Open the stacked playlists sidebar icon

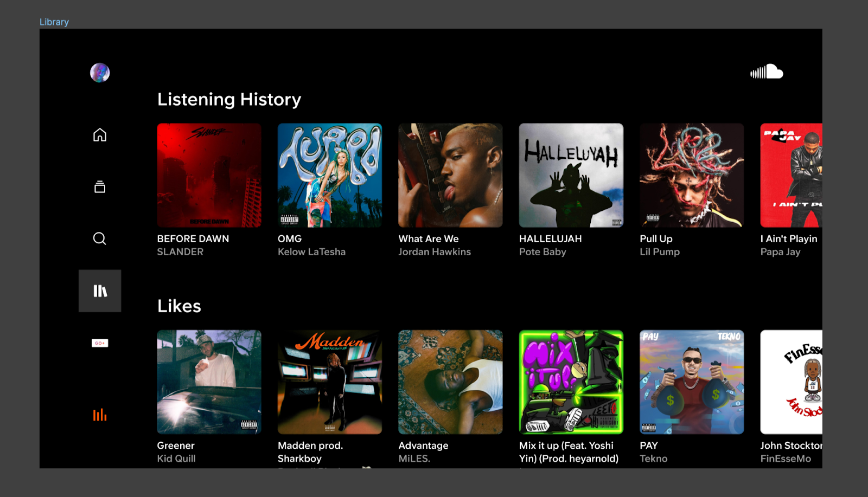tap(100, 187)
